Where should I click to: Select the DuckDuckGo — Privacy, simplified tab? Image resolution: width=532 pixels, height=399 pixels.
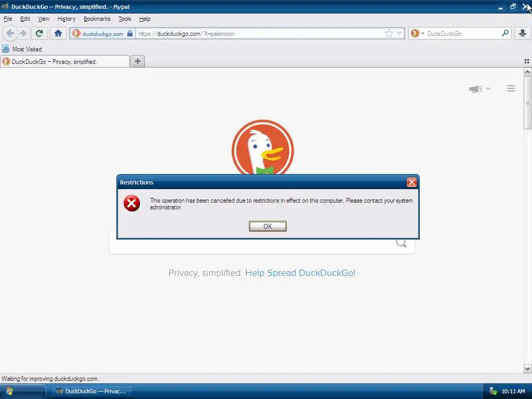tap(65, 61)
